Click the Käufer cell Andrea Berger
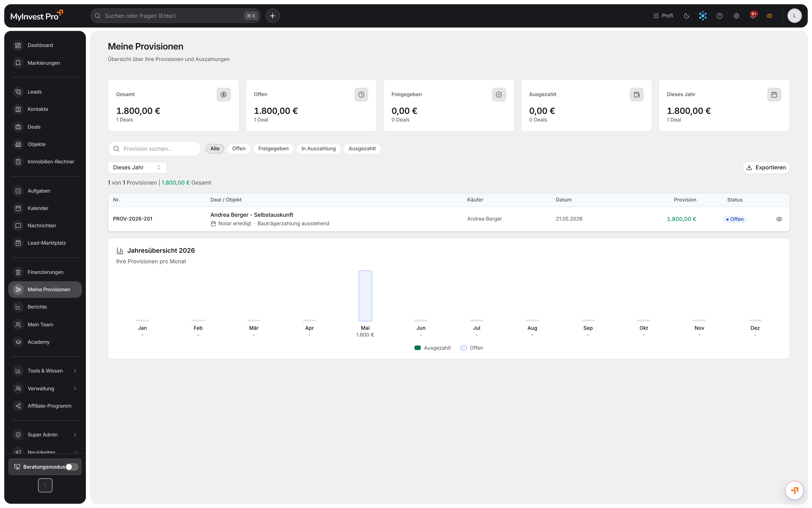This screenshot has height=508, width=812. (x=484, y=219)
